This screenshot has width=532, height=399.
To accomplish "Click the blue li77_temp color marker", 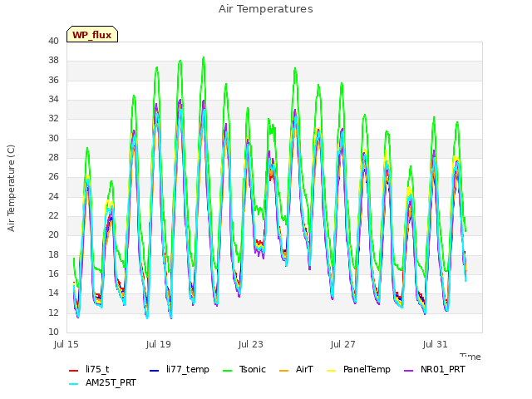I will [155, 371].
